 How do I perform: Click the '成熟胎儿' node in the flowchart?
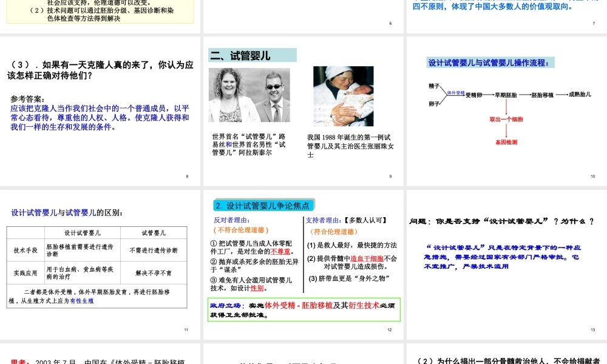tap(580, 95)
